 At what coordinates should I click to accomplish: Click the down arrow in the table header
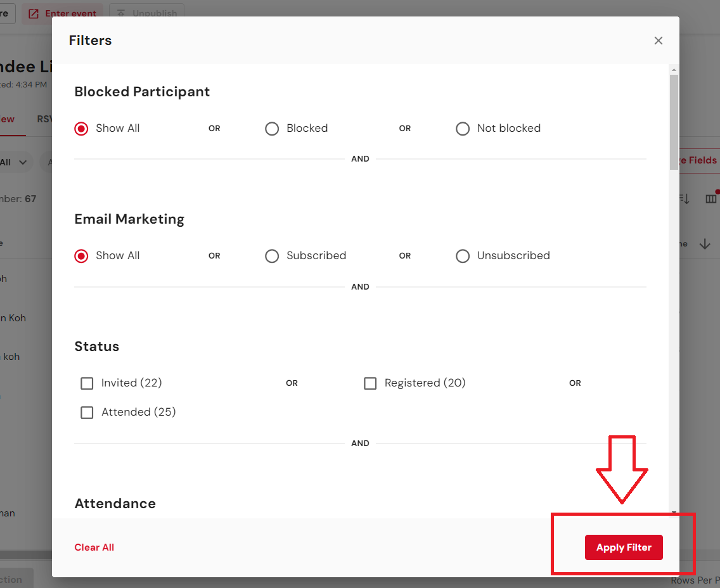tap(705, 244)
